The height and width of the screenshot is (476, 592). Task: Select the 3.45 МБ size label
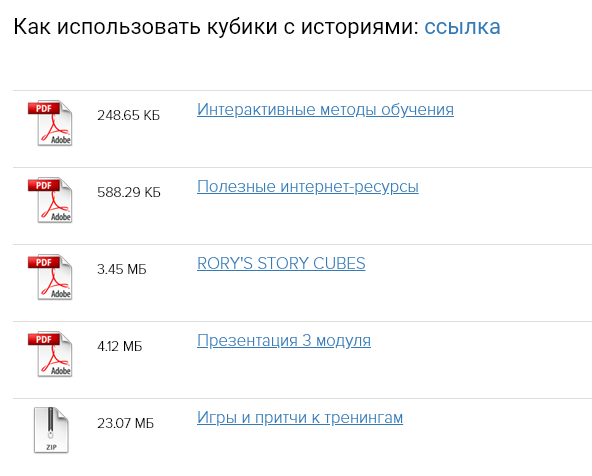coord(122,269)
